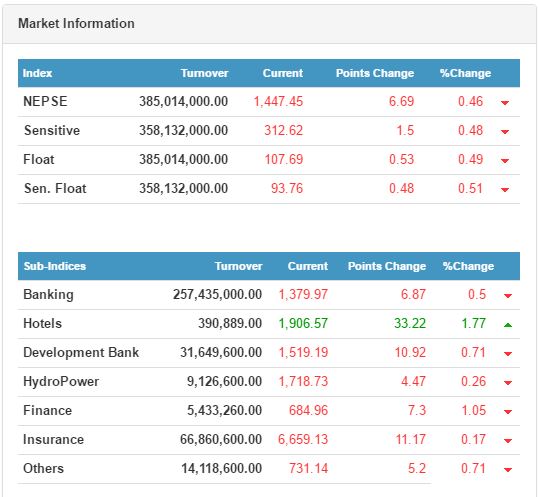Click the red down arrow in Float row
The image size is (538, 497).
pos(505,161)
